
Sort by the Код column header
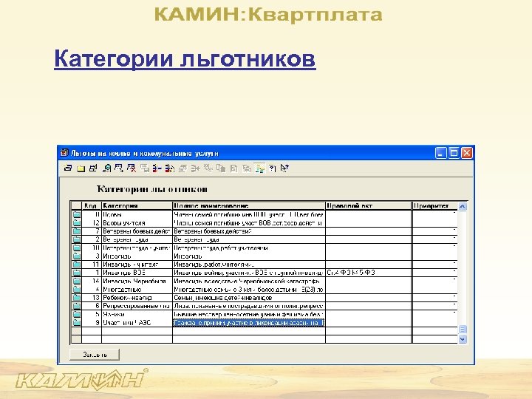(x=92, y=205)
